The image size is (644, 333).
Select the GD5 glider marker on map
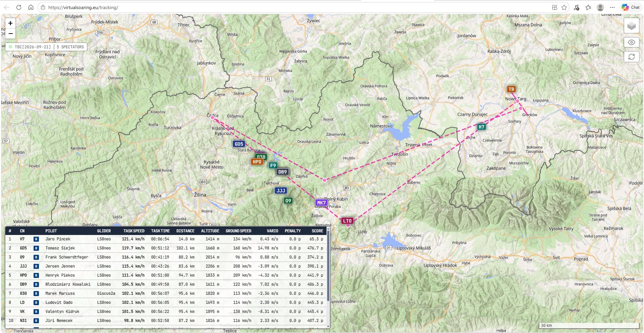point(239,144)
